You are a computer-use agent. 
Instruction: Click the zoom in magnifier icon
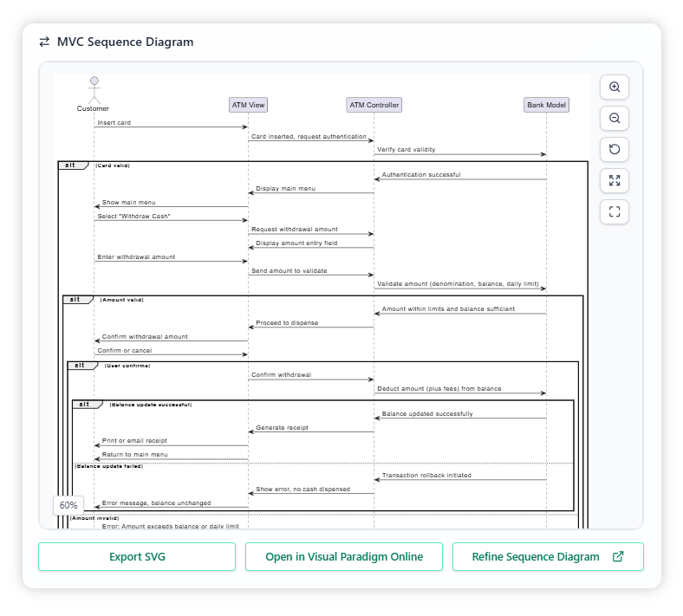(615, 88)
